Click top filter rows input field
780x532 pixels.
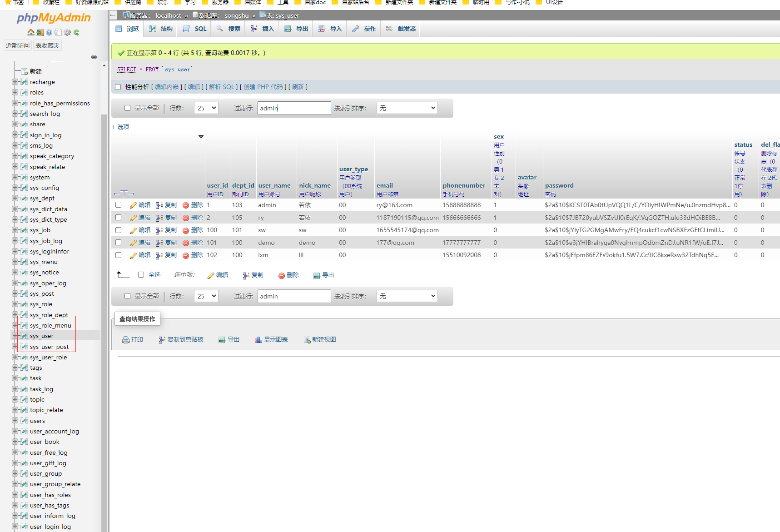(294, 108)
